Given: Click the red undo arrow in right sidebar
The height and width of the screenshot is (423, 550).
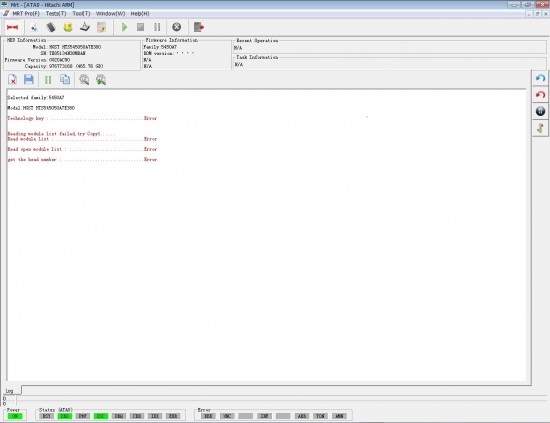Looking at the screenshot, I should point(540,95).
